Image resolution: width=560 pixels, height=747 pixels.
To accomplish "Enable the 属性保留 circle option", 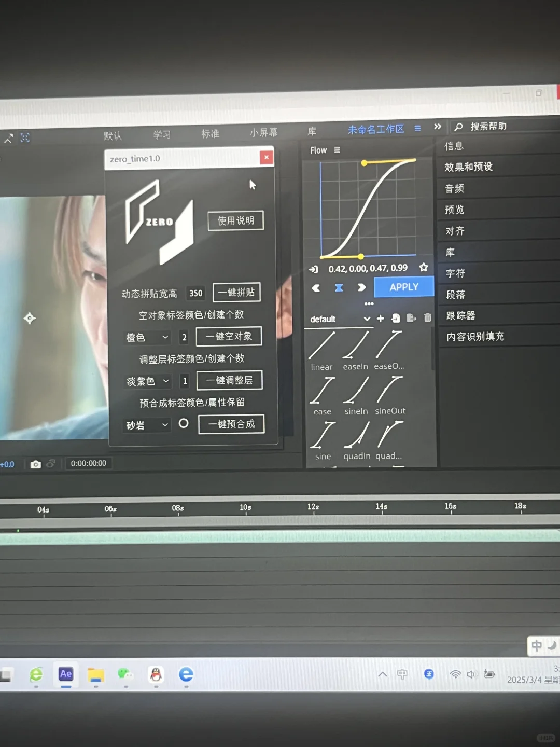I will point(184,424).
